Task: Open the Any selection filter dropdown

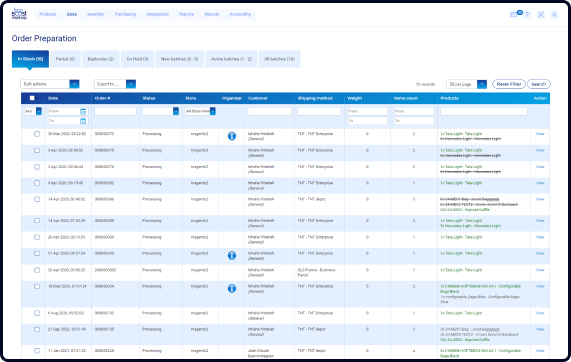Action: tap(33, 111)
